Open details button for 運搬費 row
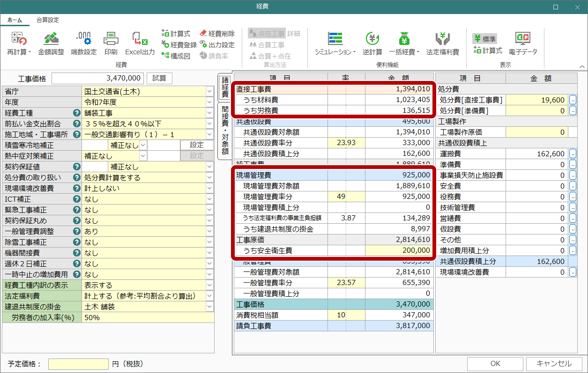Image resolution: width=588 pixels, height=373 pixels. point(573,154)
